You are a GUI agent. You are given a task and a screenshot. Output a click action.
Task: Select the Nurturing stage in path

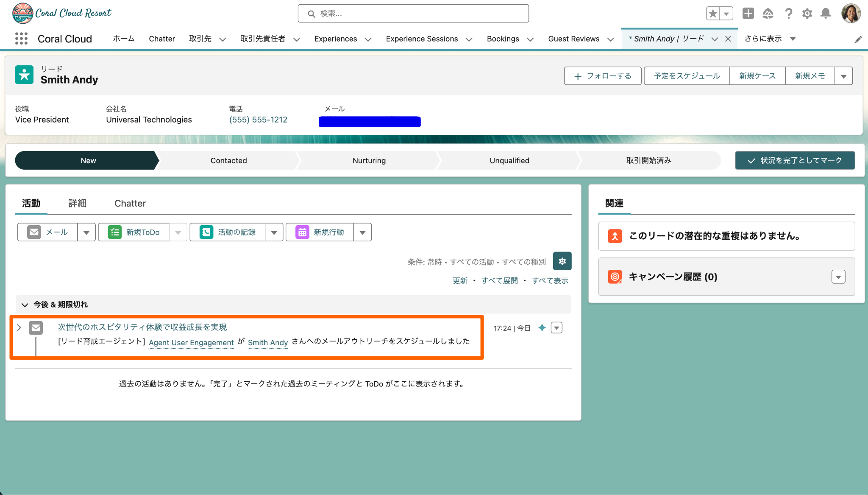369,160
